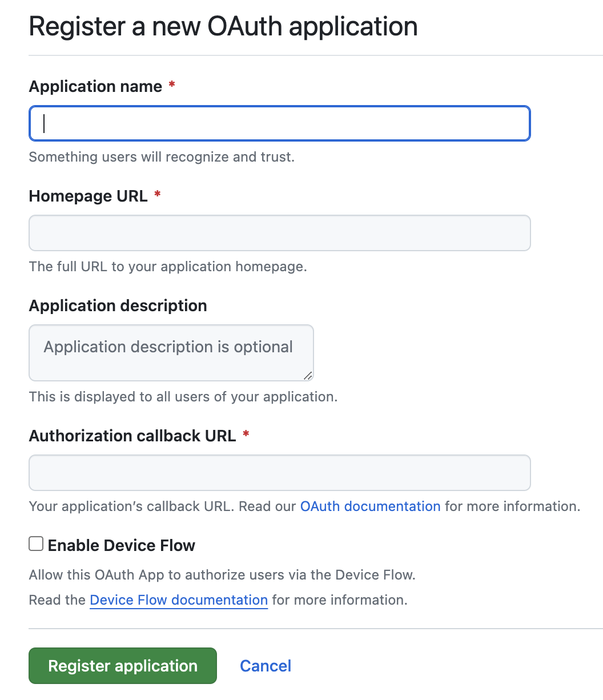
Task: Click the required asterisk beside Application name
Action: click(x=172, y=86)
